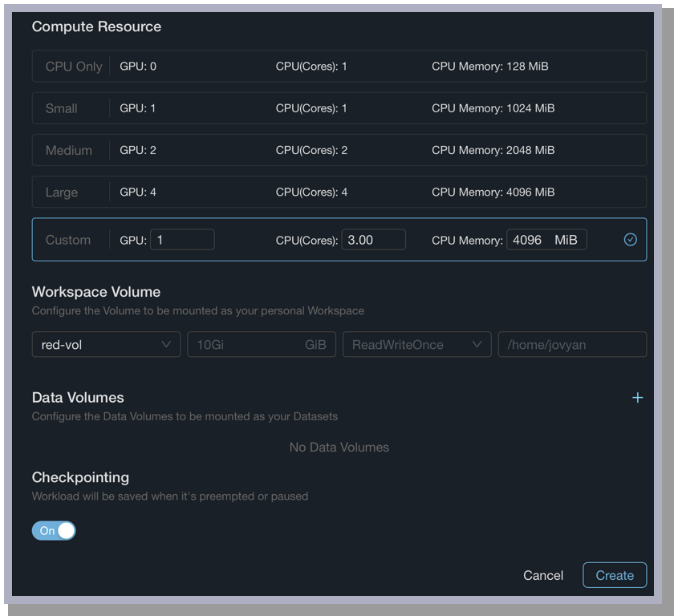674x616 pixels.
Task: Select the Custom compute resource row
Action: [68, 240]
